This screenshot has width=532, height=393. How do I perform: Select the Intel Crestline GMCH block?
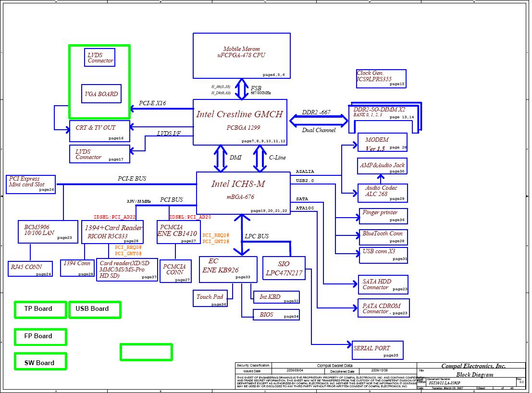click(x=240, y=122)
